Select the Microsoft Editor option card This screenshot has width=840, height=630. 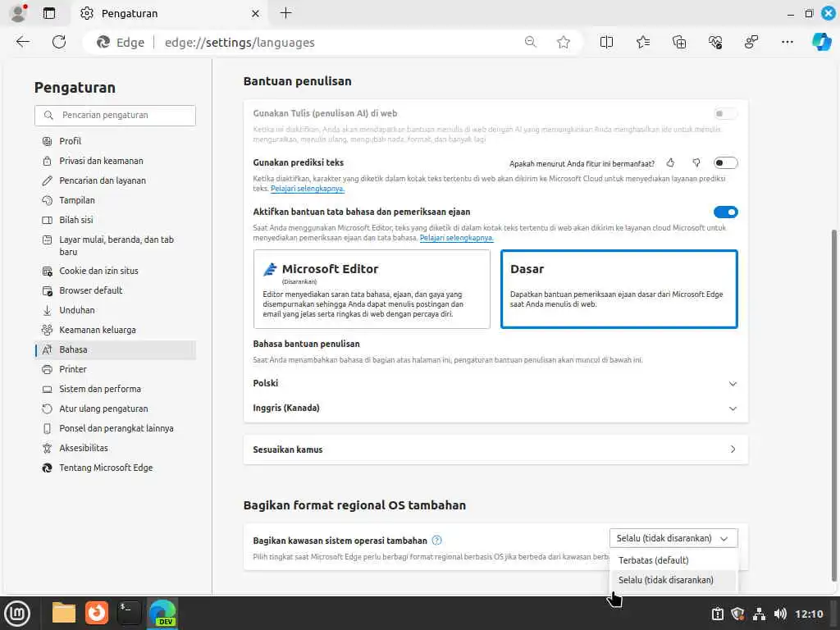click(x=372, y=290)
